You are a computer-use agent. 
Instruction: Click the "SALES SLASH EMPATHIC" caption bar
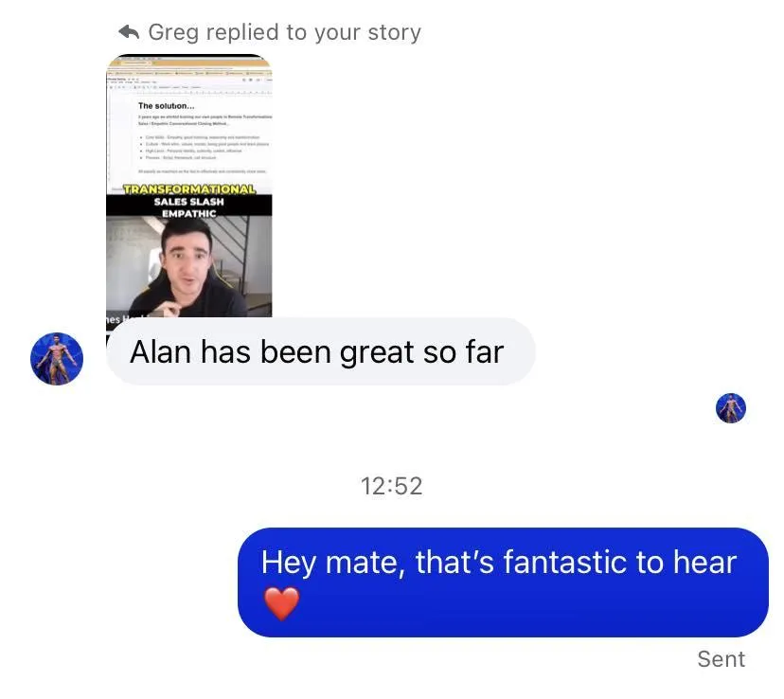[x=189, y=207]
